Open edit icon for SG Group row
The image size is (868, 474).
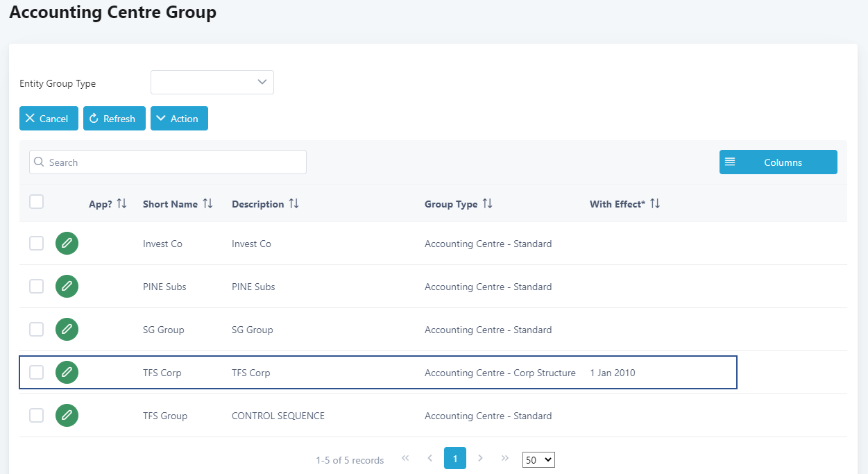67,330
